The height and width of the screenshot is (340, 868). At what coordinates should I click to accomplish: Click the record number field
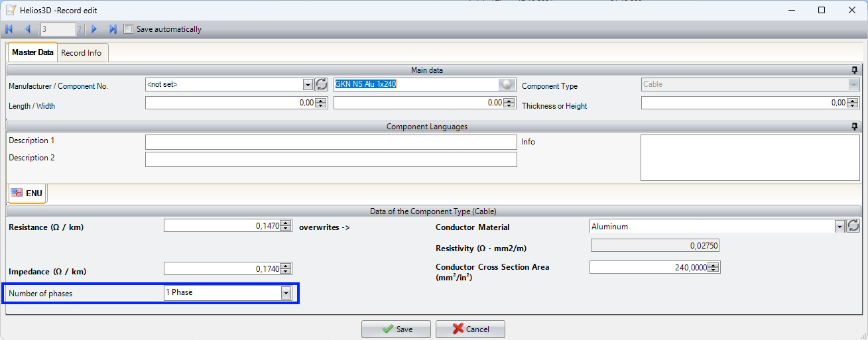[58, 29]
